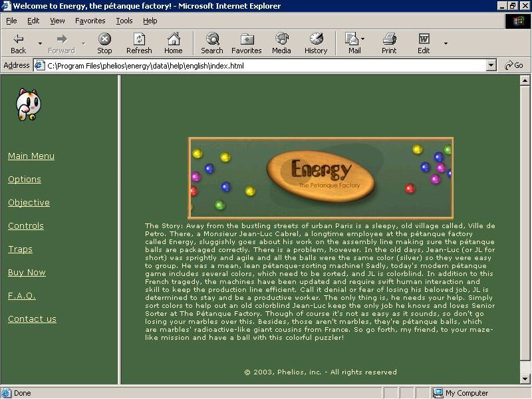Expand the Address bar dropdown
Image resolution: width=532 pixels, height=399 pixels.
click(x=491, y=65)
